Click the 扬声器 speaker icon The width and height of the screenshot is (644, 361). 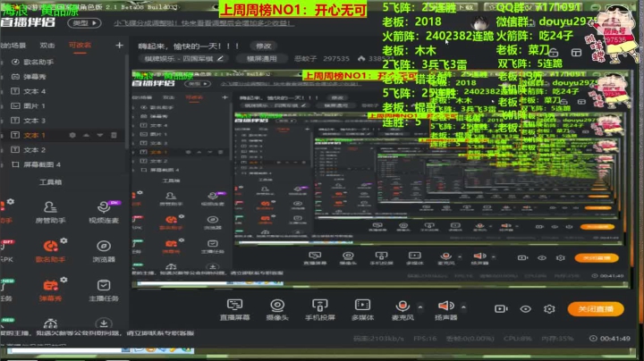(x=445, y=306)
